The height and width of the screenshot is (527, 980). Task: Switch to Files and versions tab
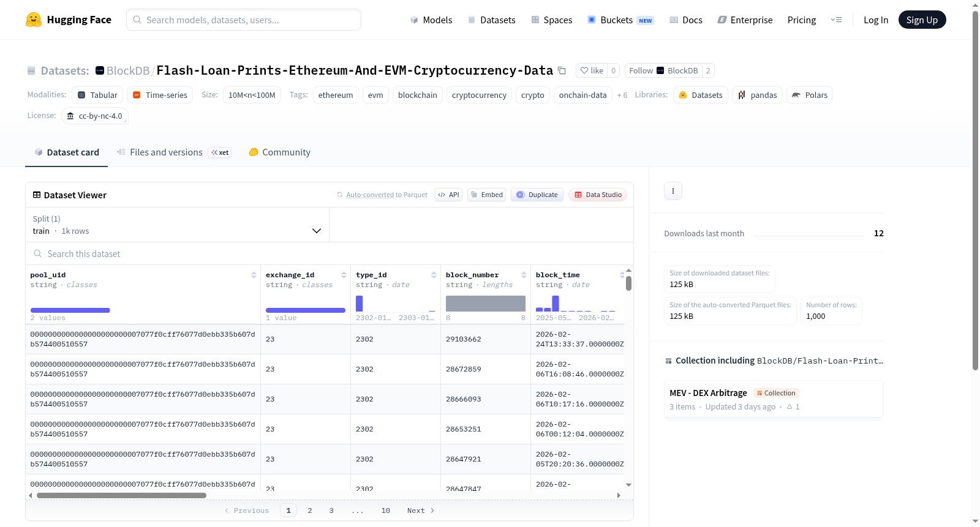pyautogui.click(x=174, y=152)
